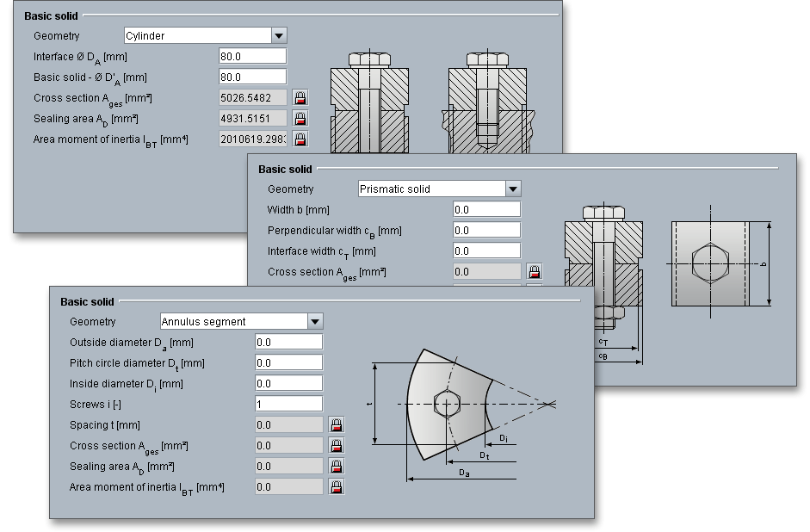
Task: Focus the Perpendicular width cB field
Action: tap(486, 230)
